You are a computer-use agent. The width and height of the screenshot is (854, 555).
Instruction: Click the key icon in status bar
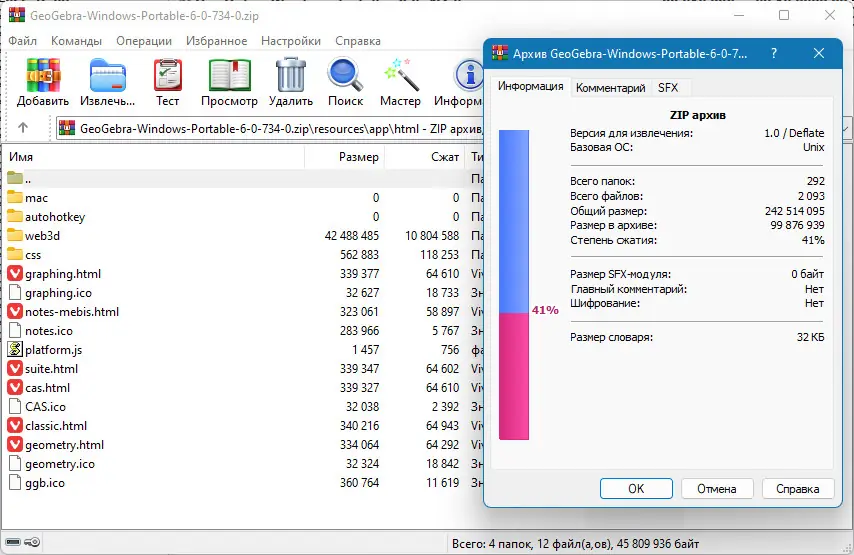tap(33, 542)
